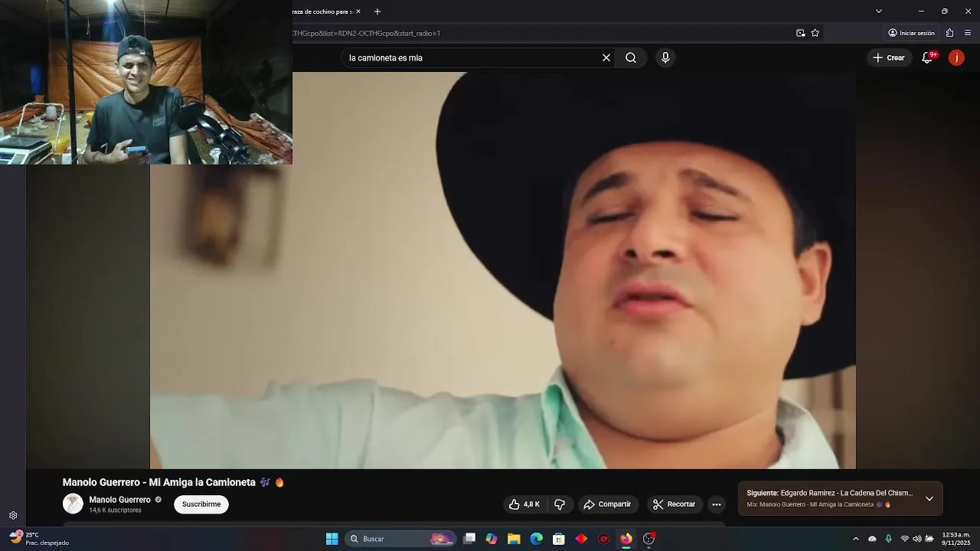Open the network Wi-Fi tray icon
Image resolution: width=980 pixels, height=551 pixels.
[905, 539]
